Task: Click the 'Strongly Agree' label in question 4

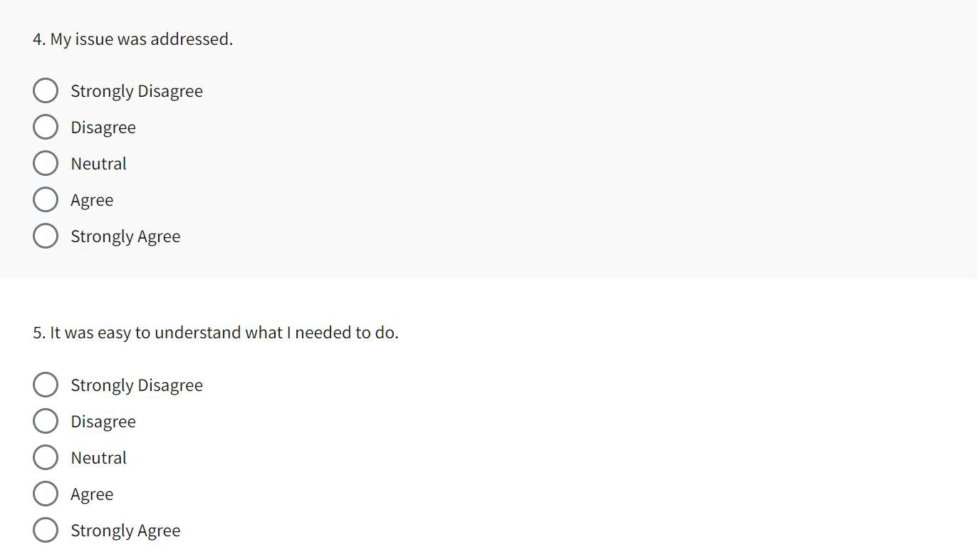Action: tap(125, 236)
